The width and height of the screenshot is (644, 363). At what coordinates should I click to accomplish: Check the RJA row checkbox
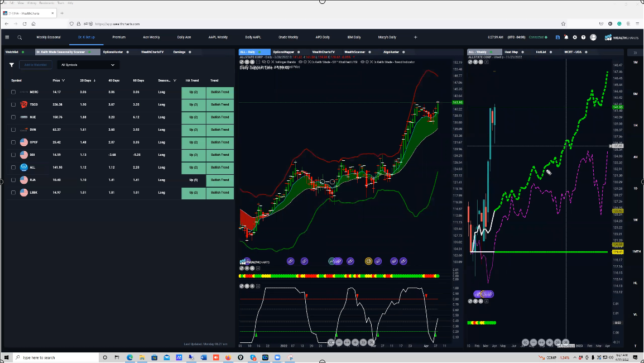click(13, 180)
